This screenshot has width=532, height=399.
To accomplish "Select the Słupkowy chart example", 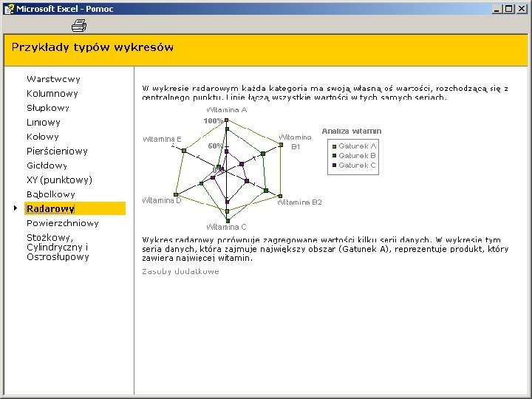I will (x=48, y=108).
